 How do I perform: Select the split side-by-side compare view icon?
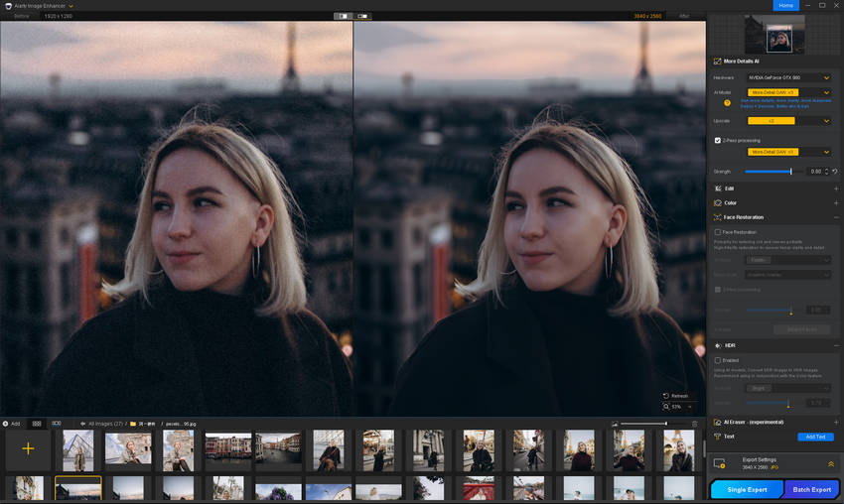pos(344,16)
